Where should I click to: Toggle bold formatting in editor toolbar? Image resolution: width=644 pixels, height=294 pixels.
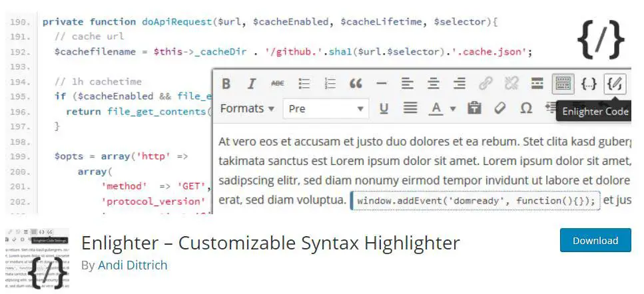point(226,84)
